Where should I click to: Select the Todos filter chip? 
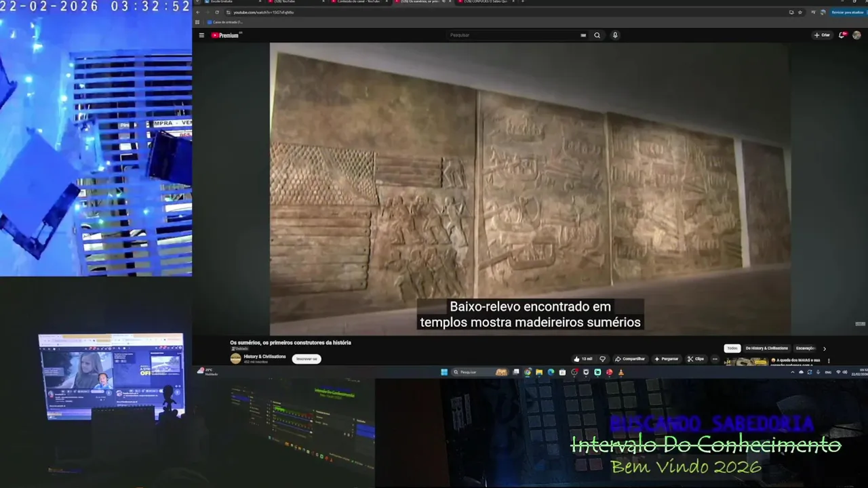[732, 348]
